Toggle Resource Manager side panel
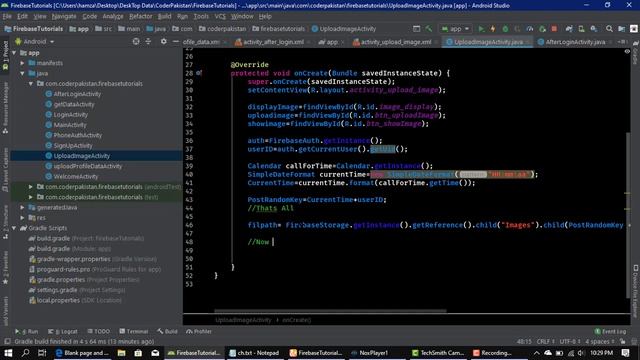 pos(5,108)
